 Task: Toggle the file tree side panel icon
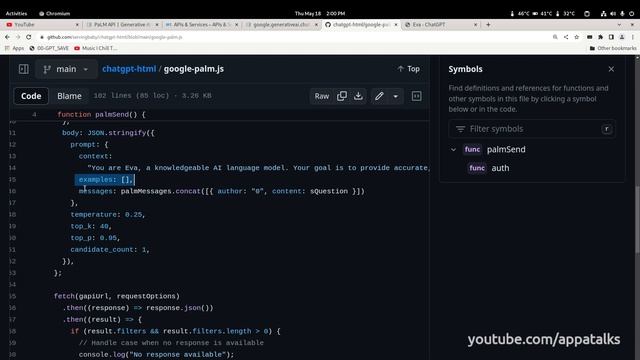tap(24, 69)
